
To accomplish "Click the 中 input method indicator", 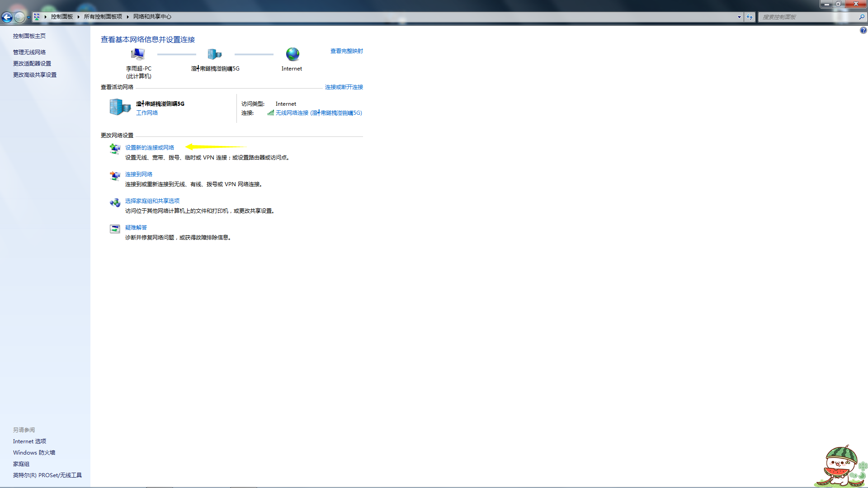I will click(x=863, y=466).
